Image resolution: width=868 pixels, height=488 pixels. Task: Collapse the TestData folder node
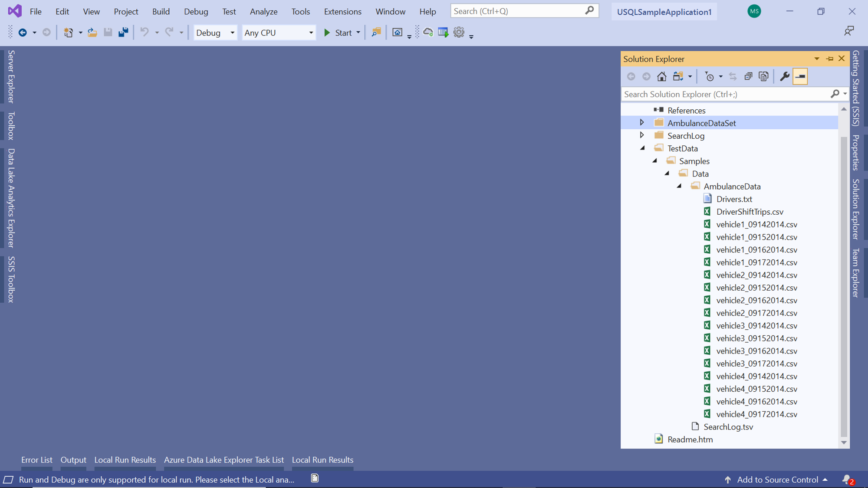[x=643, y=148]
